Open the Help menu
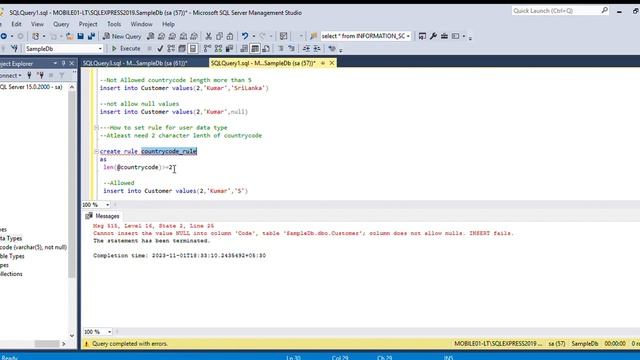The width and height of the screenshot is (640, 360). pos(168,24)
